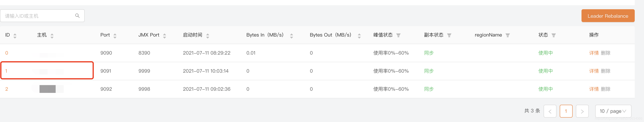The width and height of the screenshot is (644, 122).
Task: Sort by JMX Port column arrows
Action: point(165,36)
